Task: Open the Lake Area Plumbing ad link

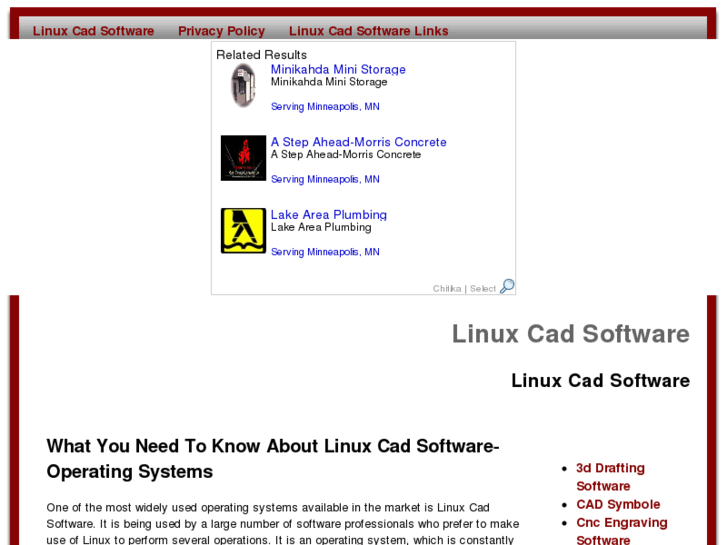Action: 329,215
